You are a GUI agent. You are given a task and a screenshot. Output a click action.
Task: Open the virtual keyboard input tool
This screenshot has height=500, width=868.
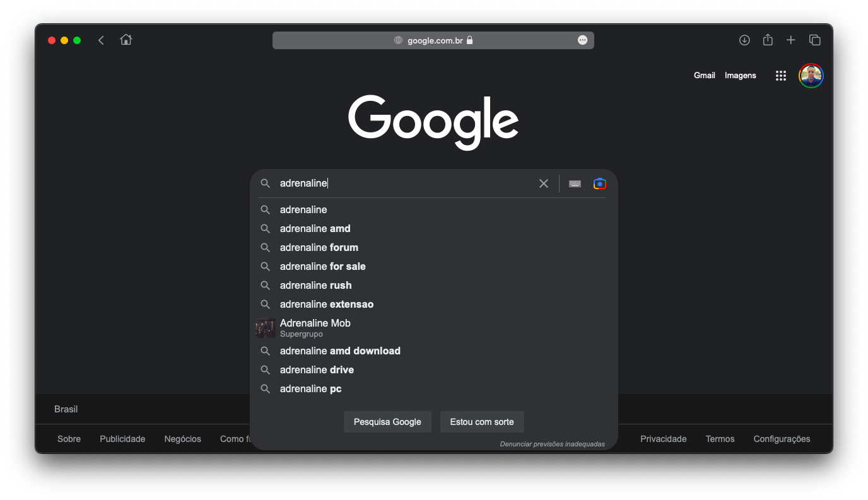tap(575, 183)
